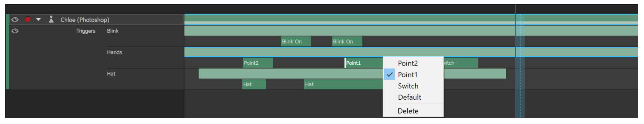Collapse the Chloe track disclosure triangle
The height and width of the screenshot is (124, 644).
(38, 20)
